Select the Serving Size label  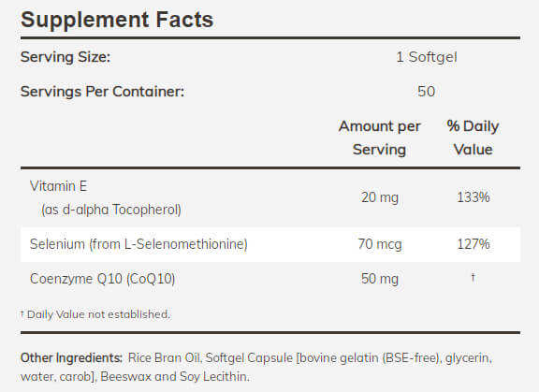(66, 57)
